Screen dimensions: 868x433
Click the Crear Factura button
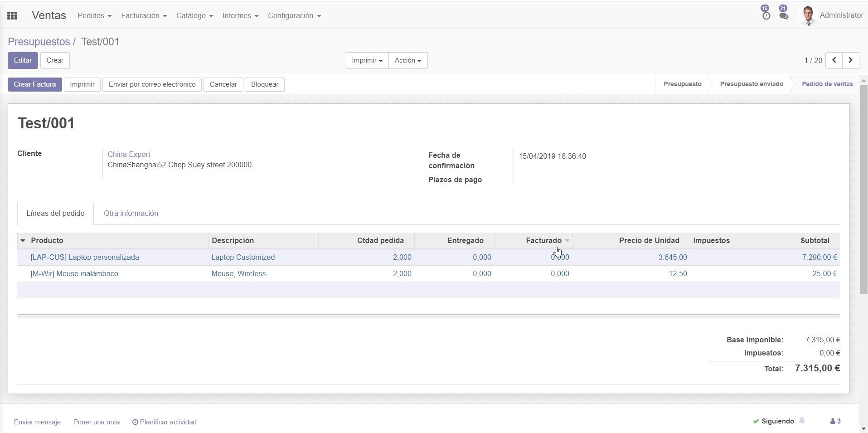tap(35, 84)
